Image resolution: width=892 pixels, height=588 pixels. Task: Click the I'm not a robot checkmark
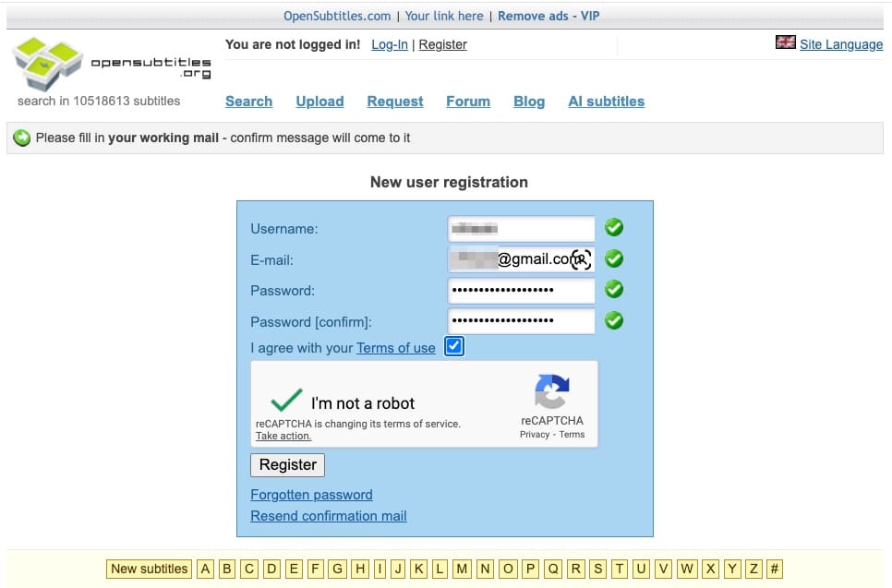tap(286, 400)
